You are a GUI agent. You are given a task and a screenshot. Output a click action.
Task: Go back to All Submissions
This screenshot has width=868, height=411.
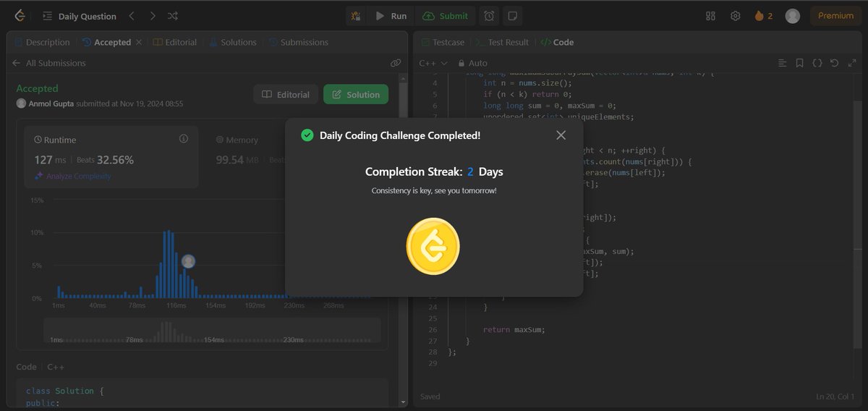click(48, 63)
